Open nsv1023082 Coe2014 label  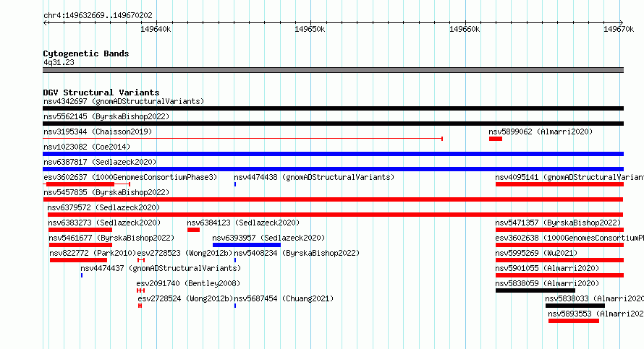(x=87, y=147)
